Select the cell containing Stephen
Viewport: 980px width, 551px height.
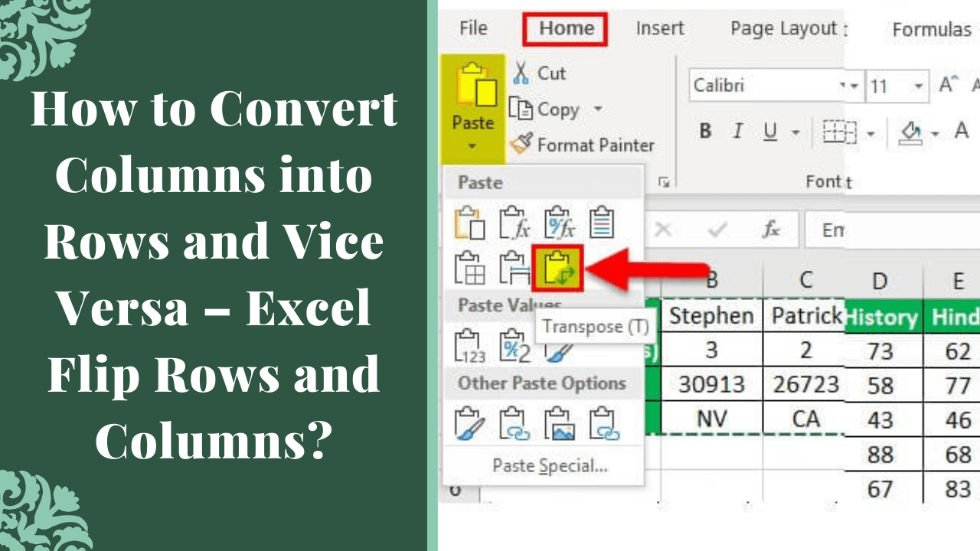pyautogui.click(x=711, y=316)
